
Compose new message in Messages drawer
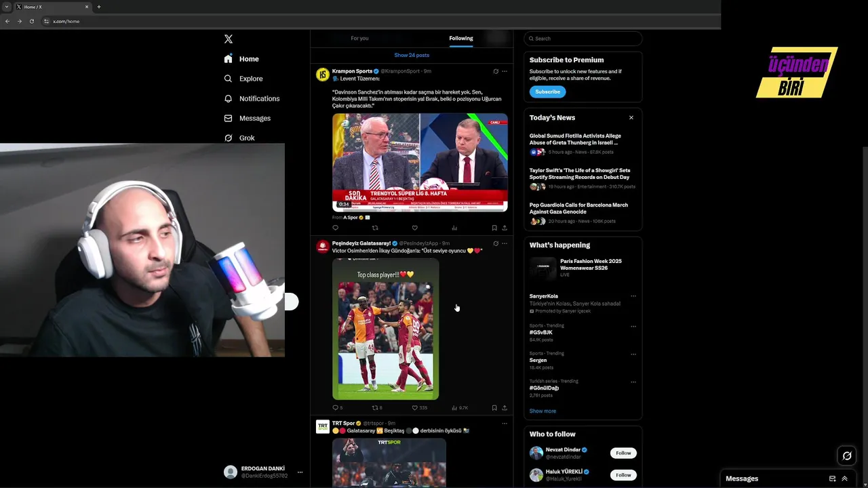833,479
